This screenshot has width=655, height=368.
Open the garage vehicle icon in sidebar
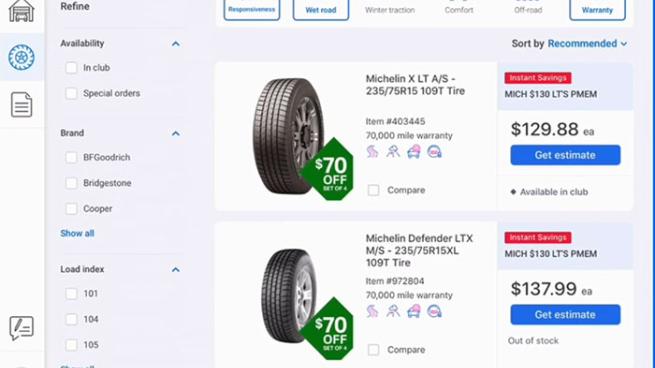coord(21,10)
